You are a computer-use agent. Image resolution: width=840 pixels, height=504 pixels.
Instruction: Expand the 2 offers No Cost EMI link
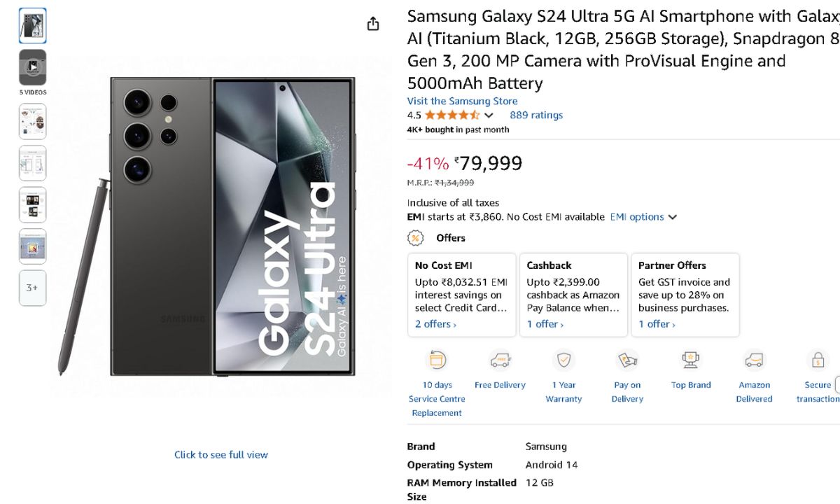click(435, 324)
